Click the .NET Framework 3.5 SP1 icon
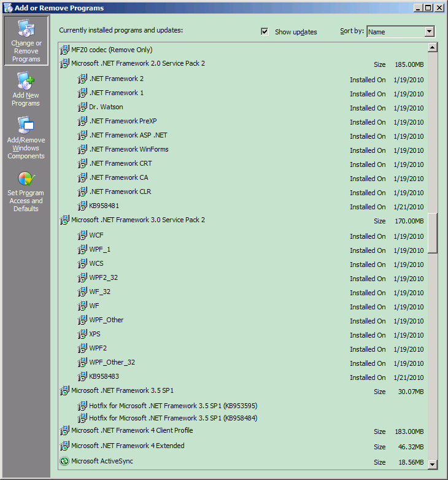The height and width of the screenshot is (480, 448). coord(64,390)
